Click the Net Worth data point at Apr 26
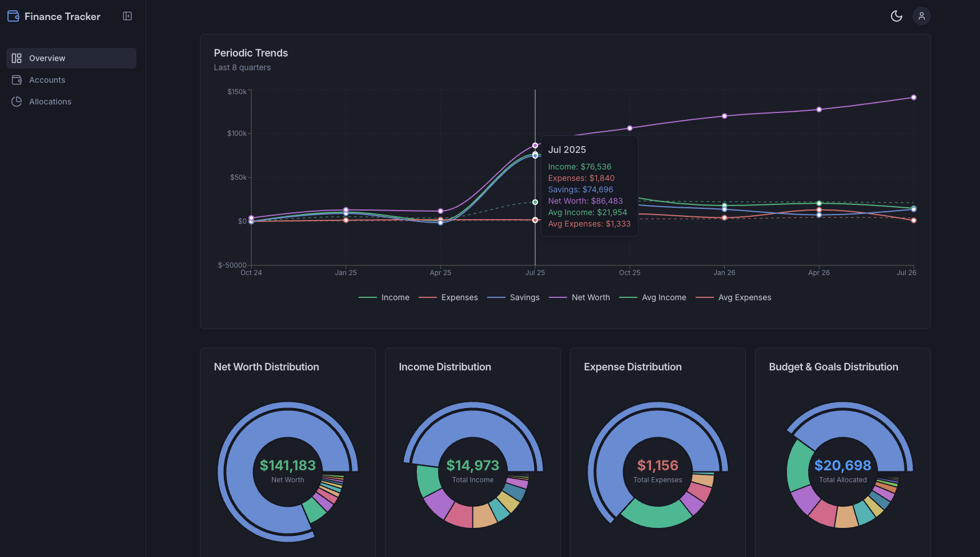980x557 pixels. (x=819, y=110)
